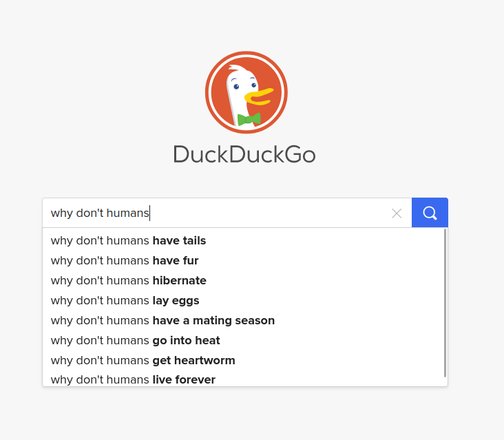The height and width of the screenshot is (440, 504).
Task: Click the blue magnifying glass search button
Action: (430, 213)
